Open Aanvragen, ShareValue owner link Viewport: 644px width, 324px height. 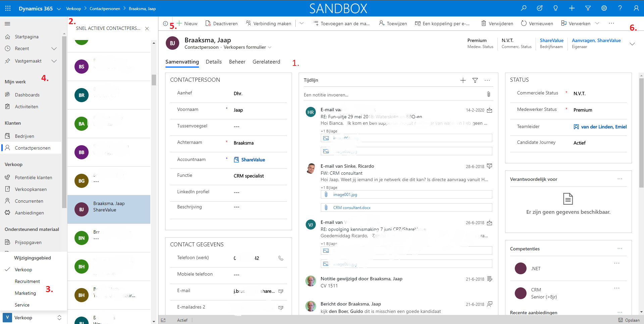coord(596,41)
